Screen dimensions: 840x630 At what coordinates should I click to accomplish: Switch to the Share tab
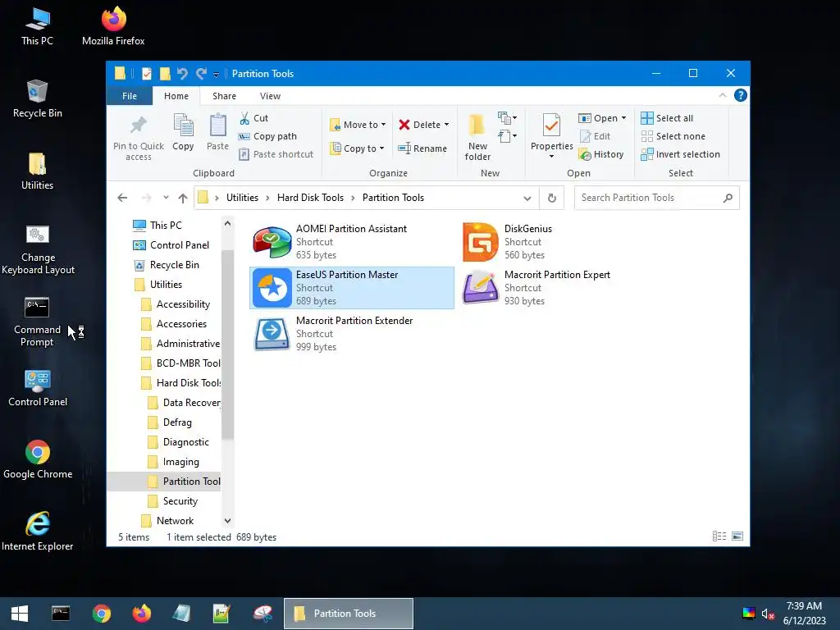click(x=224, y=96)
